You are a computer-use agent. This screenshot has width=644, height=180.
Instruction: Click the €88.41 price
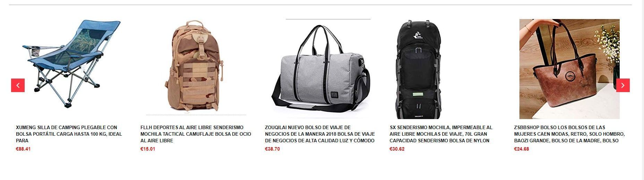[x=23, y=149]
